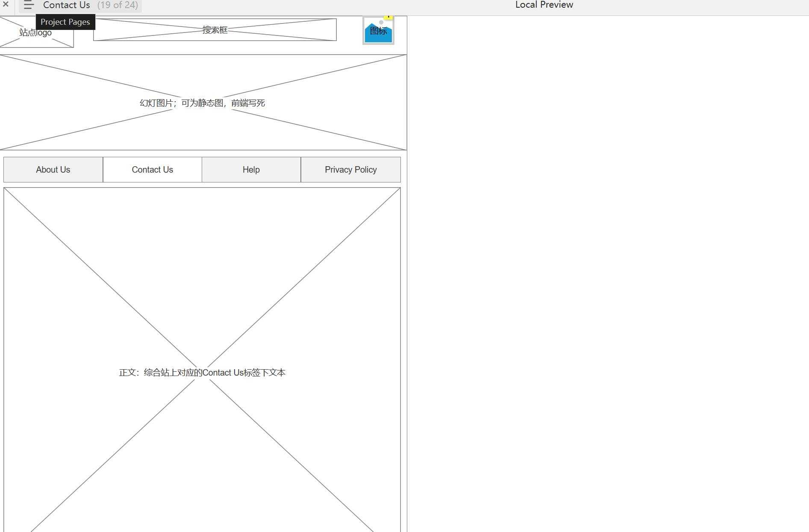Image resolution: width=809 pixels, height=532 pixels.
Task: Click the 幻灯图片 slideshow banner
Action: click(202, 103)
